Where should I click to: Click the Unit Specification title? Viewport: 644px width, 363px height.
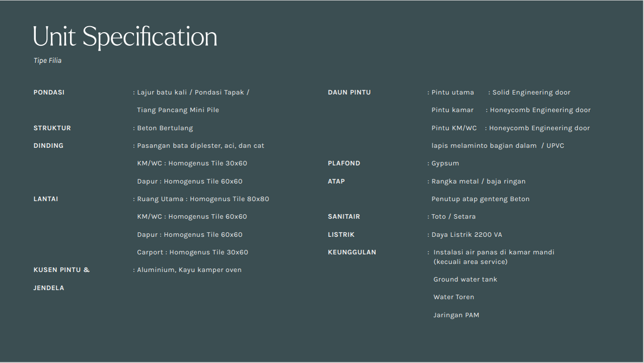[x=125, y=37]
